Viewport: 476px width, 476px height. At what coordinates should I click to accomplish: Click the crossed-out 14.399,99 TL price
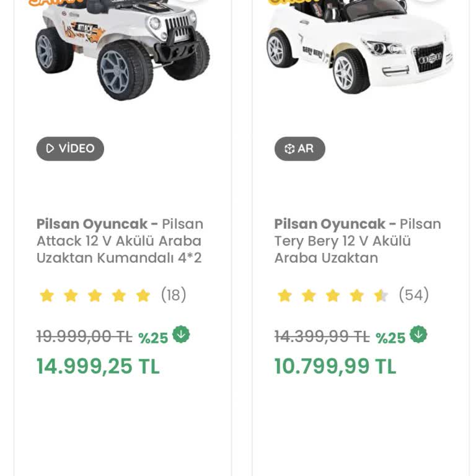click(x=322, y=337)
